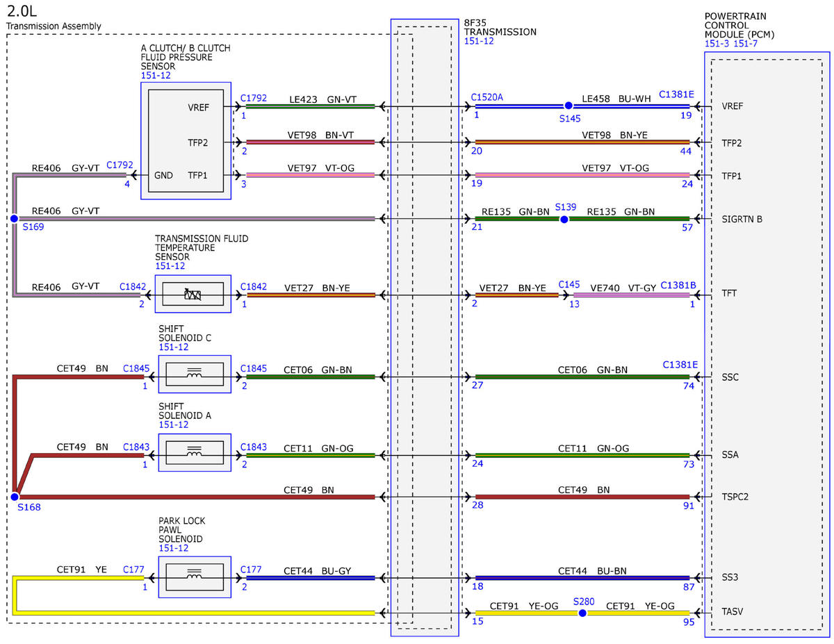Click the Shift Solenoid C coil symbol
The image size is (834, 644).
coord(194,375)
